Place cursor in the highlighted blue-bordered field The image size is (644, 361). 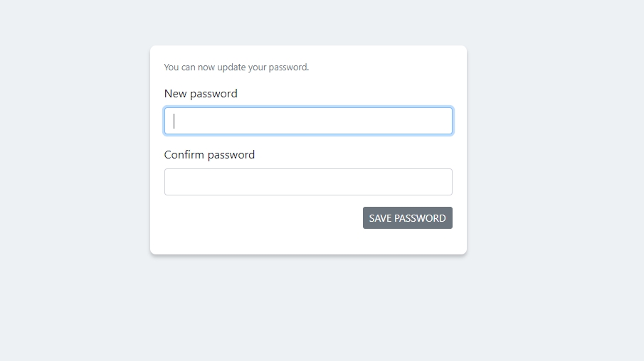click(x=308, y=121)
